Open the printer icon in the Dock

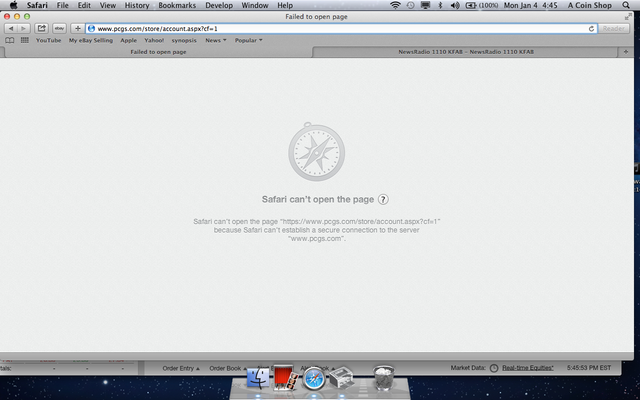342,378
